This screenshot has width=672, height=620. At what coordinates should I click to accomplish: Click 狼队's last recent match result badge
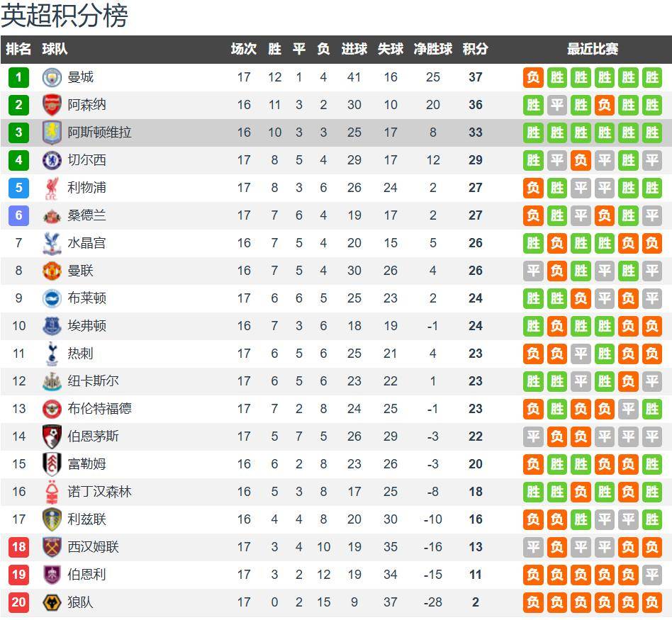tap(651, 602)
